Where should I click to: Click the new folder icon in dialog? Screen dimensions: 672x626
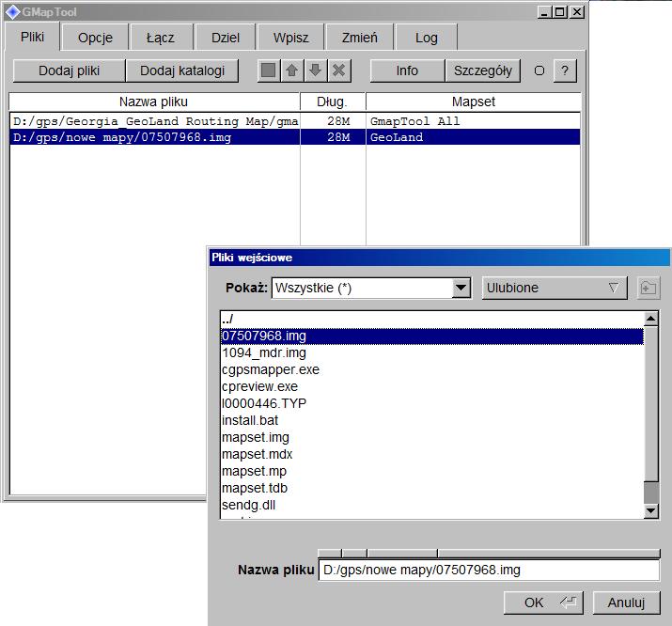(649, 288)
